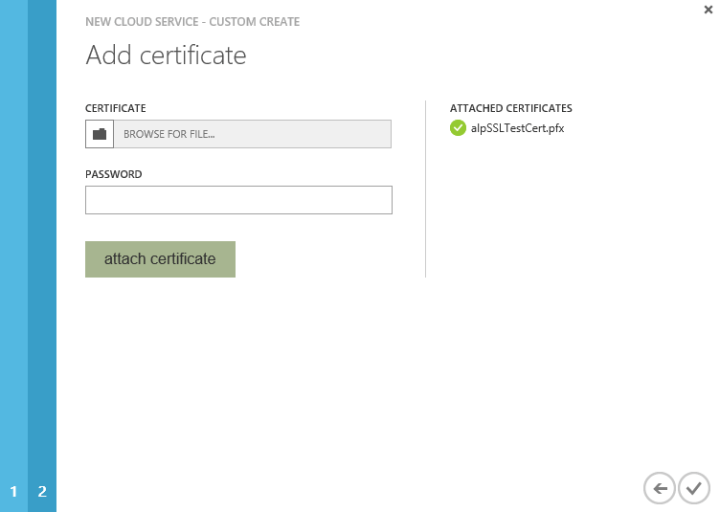Click the checkmark circle to complete wizard
Screen dimensions: 720x512
tap(692, 488)
